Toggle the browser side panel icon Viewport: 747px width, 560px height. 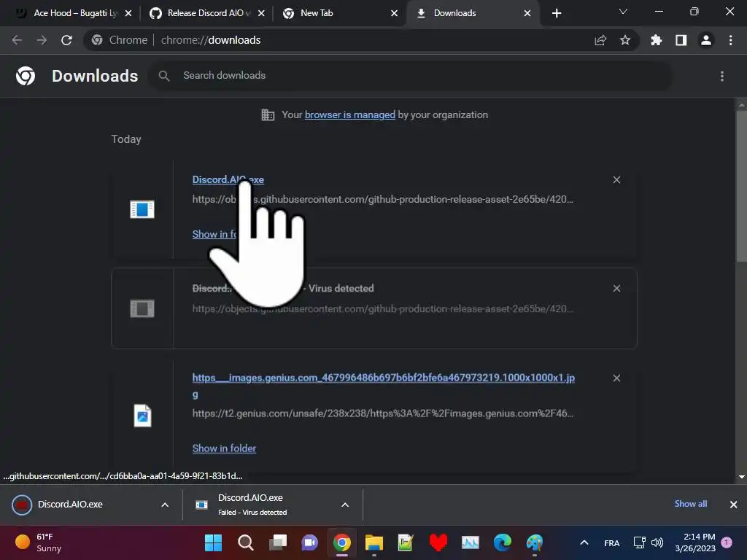pos(681,40)
